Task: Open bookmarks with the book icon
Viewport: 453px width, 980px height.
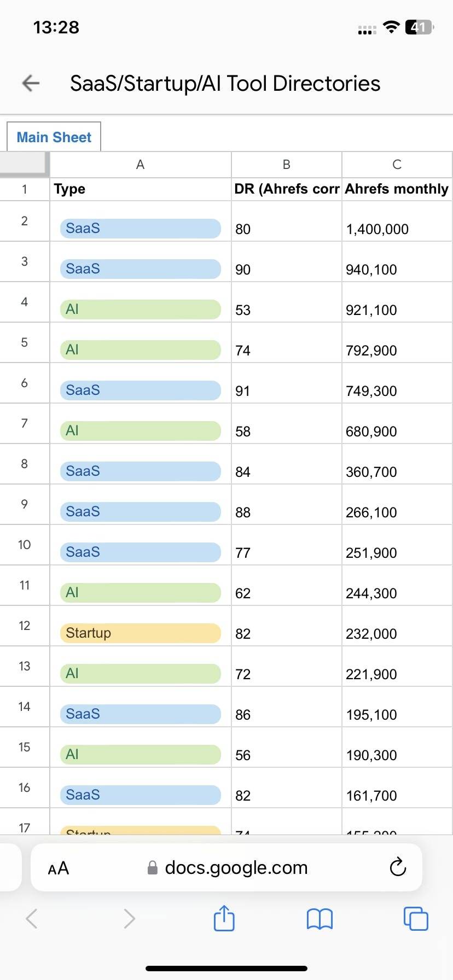Action: click(320, 919)
